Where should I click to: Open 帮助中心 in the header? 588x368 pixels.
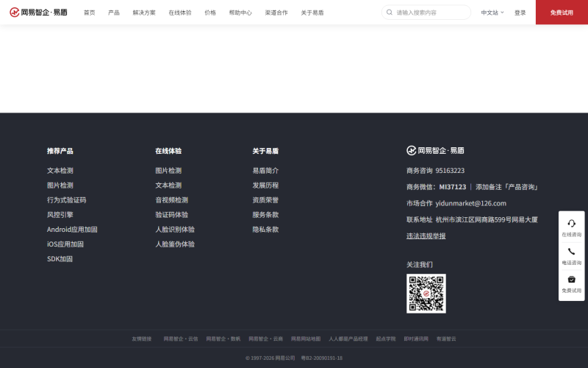240,13
